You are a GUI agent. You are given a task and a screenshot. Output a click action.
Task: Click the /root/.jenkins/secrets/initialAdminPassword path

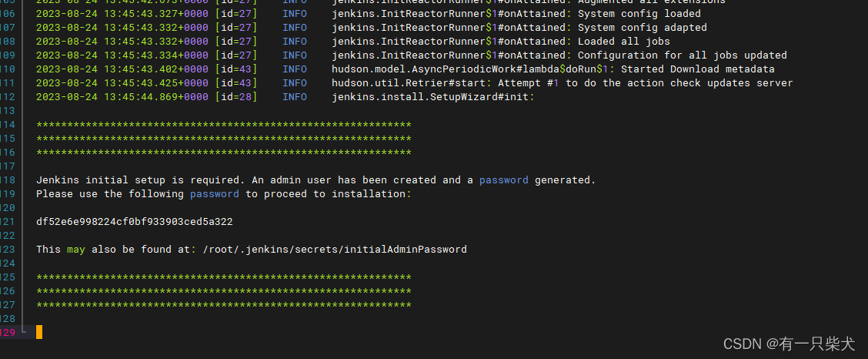(335, 250)
